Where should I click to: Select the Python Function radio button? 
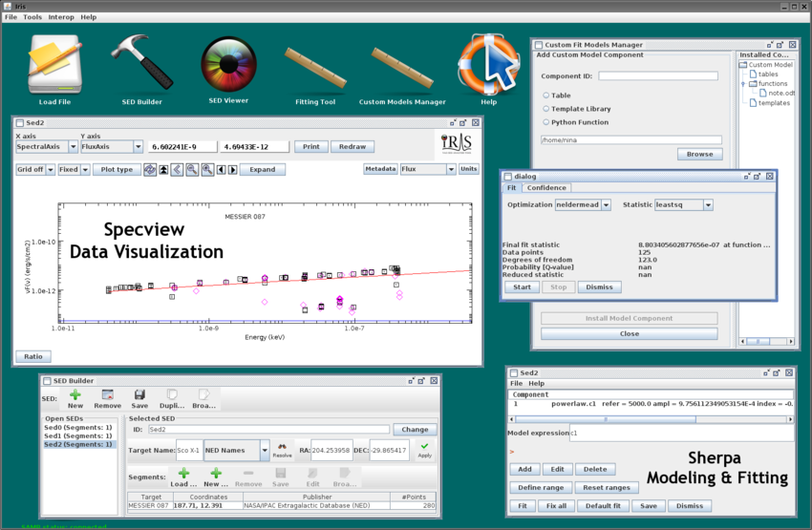(545, 122)
